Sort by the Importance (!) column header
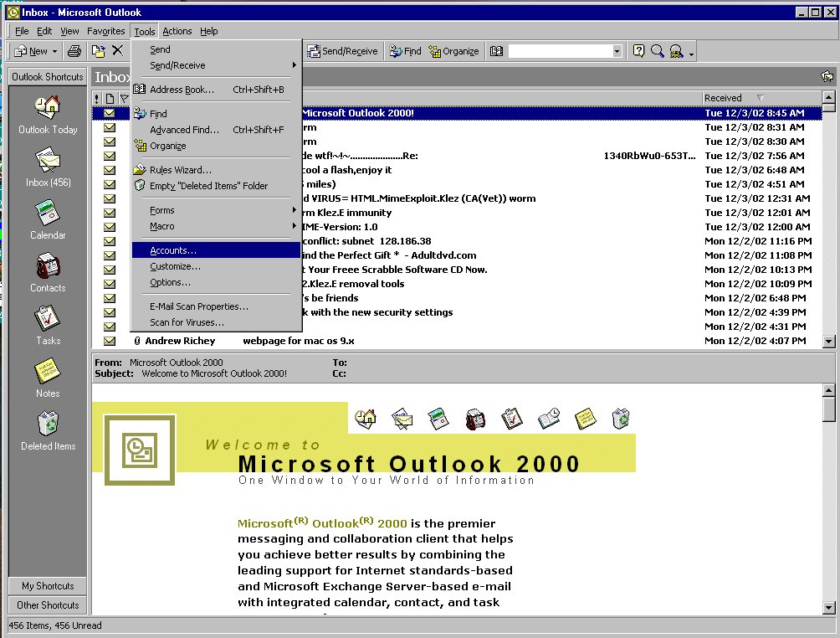The width and height of the screenshot is (840, 638). 97,98
